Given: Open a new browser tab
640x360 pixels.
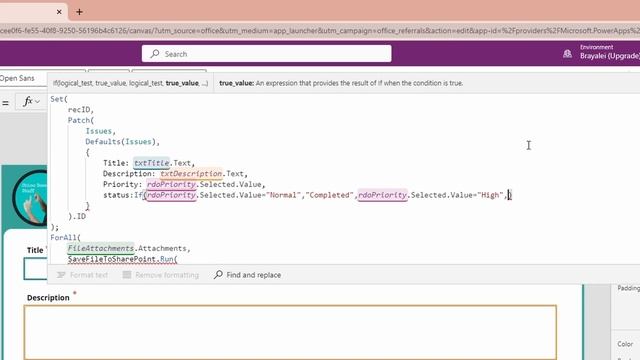Looking at the screenshot, I should (79, 12).
